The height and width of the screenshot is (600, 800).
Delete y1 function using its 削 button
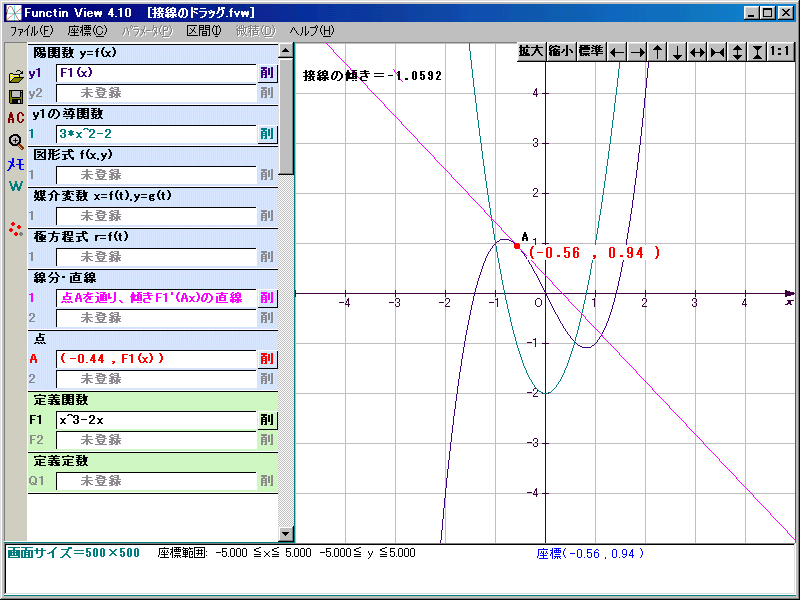(x=266, y=73)
